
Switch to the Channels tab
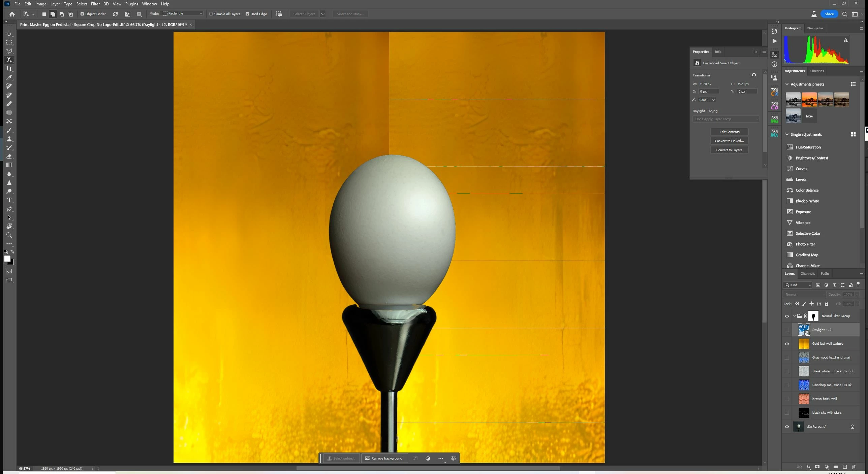pyautogui.click(x=807, y=273)
